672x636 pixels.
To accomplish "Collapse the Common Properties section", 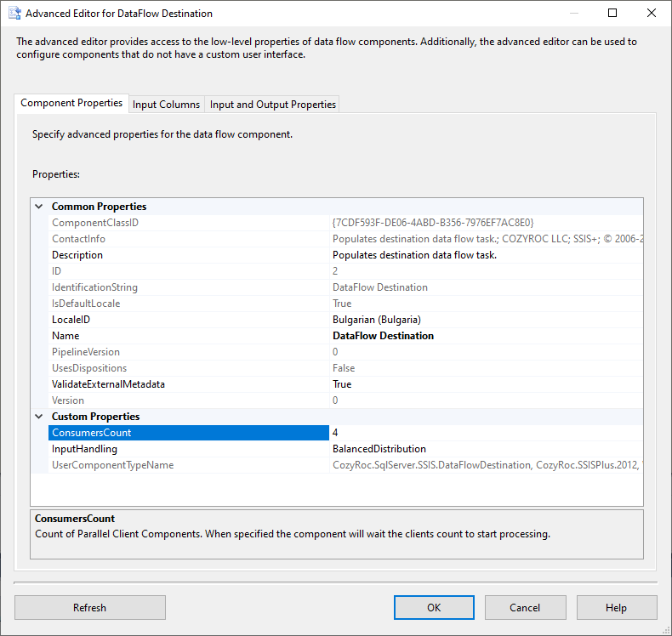I will (x=39, y=207).
